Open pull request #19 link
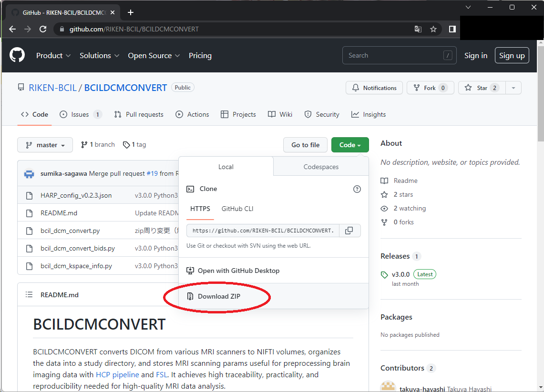Screen dimensions: 544x392 click(x=152, y=173)
